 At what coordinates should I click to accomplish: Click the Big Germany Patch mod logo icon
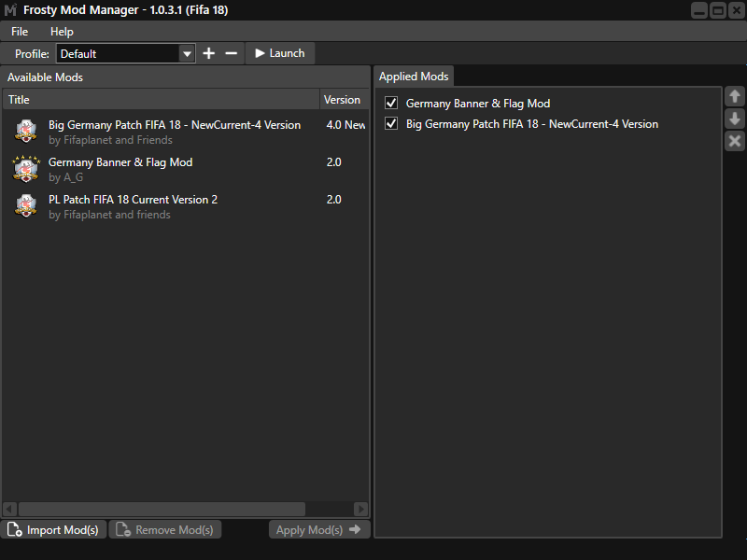(x=26, y=131)
